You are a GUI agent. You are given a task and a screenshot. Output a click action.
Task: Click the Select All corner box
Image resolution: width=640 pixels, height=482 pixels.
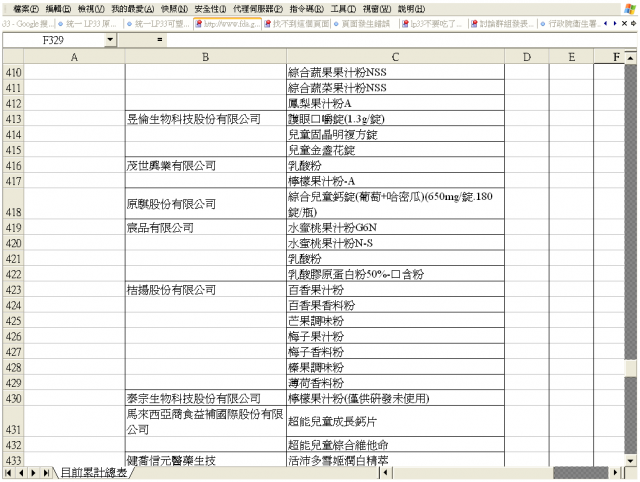[13, 57]
